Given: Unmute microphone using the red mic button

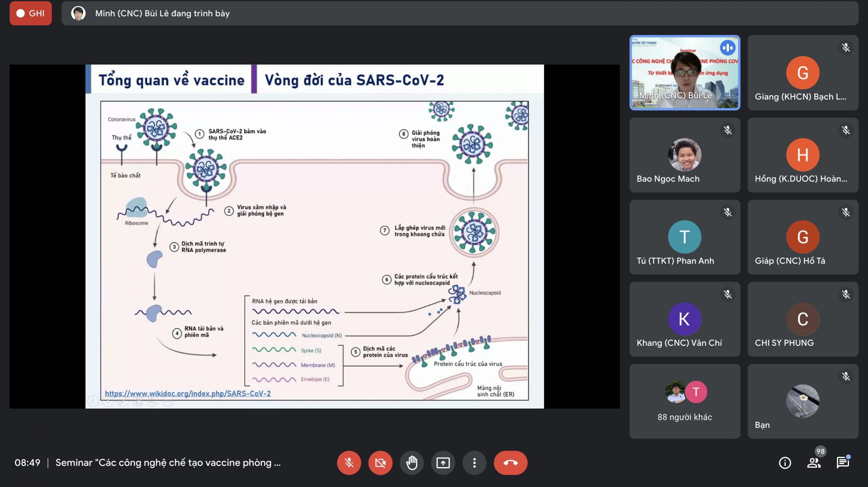Looking at the screenshot, I should click(x=349, y=463).
